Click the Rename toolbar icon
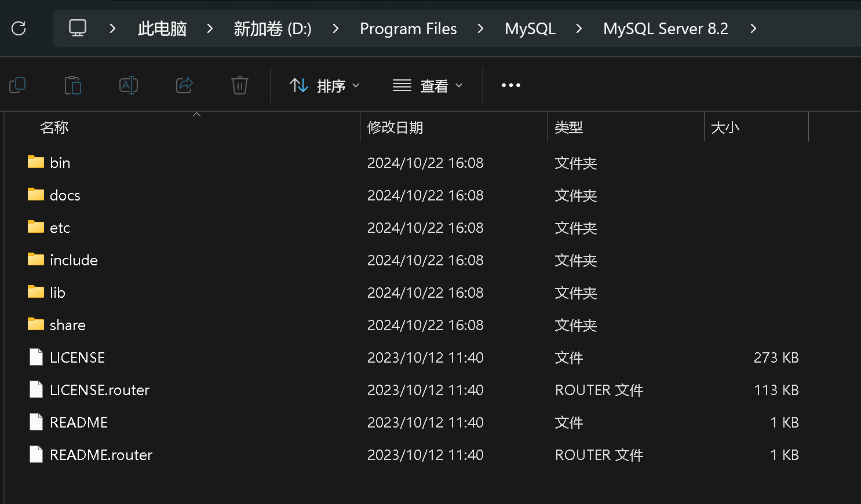This screenshot has width=861, height=504. click(129, 86)
